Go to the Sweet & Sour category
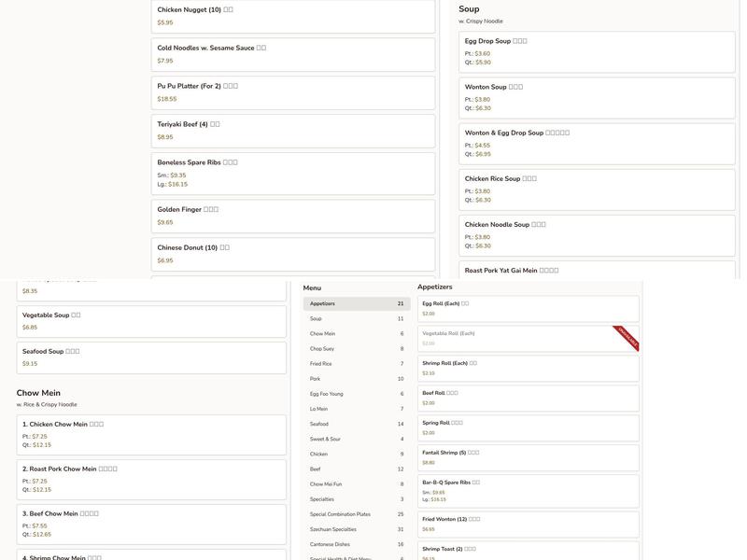 [356, 439]
